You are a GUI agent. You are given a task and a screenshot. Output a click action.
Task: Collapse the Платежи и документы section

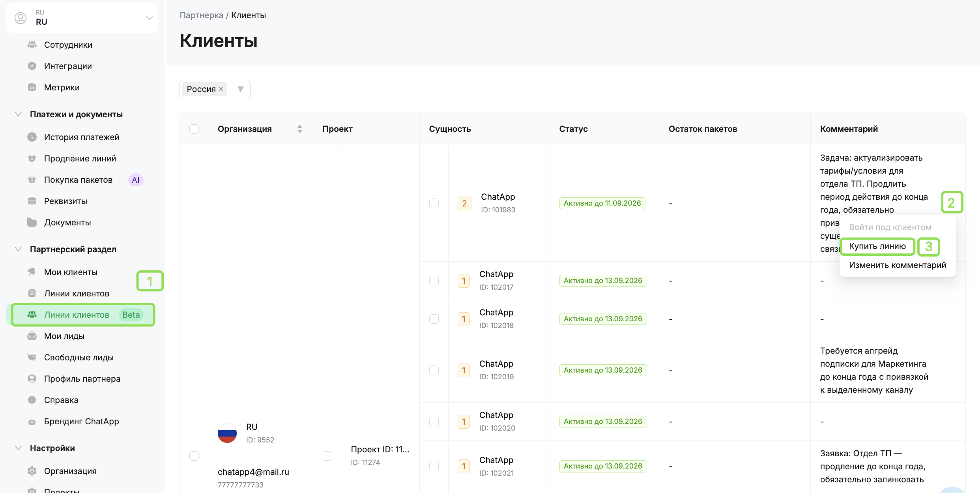18,114
